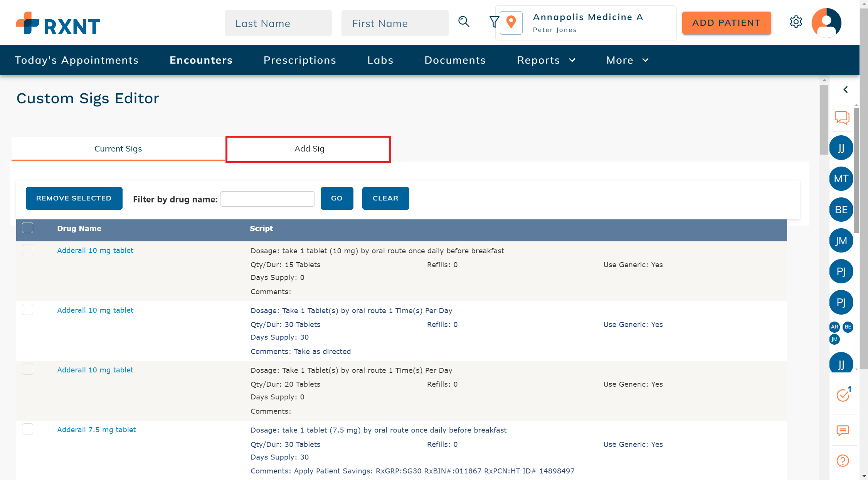This screenshot has height=480, width=868.
Task: Open the Documents menu item
Action: click(455, 60)
